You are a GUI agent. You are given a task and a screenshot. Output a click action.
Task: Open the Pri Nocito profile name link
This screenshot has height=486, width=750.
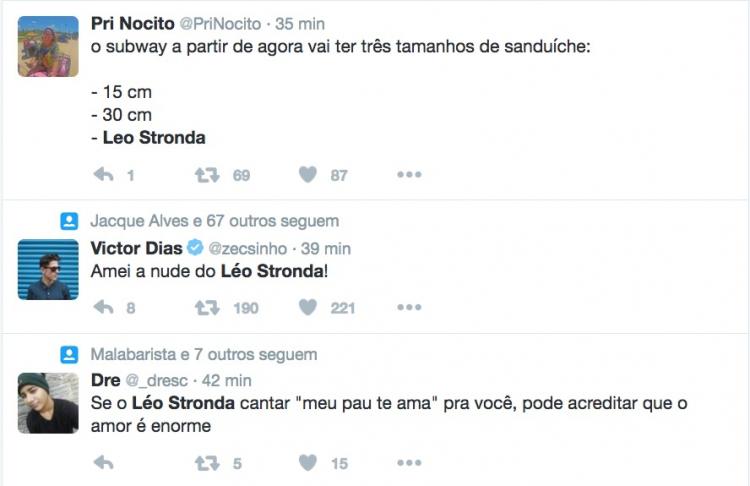pyautogui.click(x=133, y=22)
